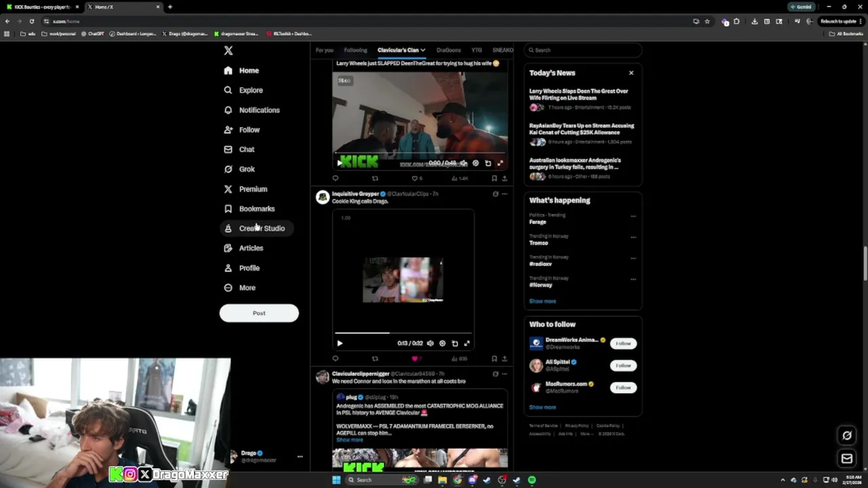
Task: Unlike the Cookie King calls Drago post
Action: point(416,359)
